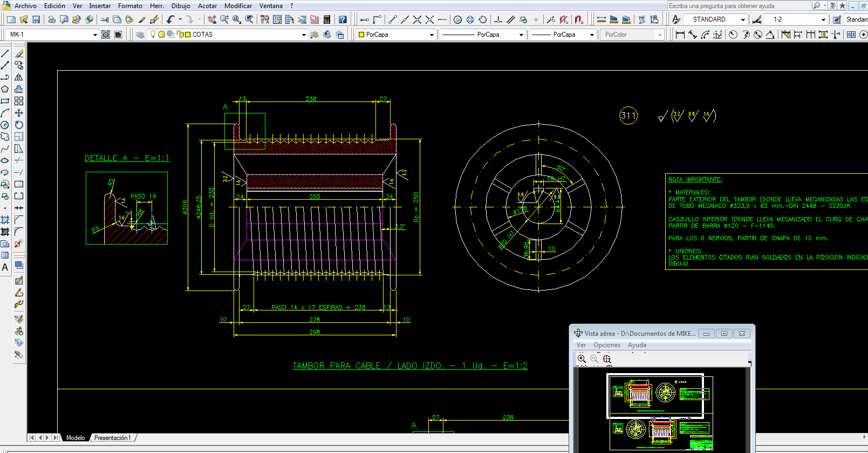This screenshot has height=453, width=868.
Task: Toggle the COTAS layer lock icon
Action: pyautogui.click(x=180, y=34)
